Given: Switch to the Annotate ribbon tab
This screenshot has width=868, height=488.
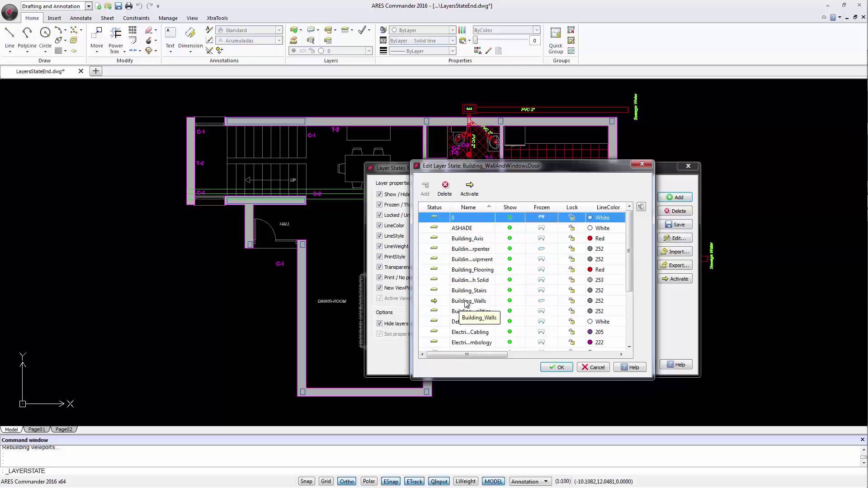Looking at the screenshot, I should pos(81,18).
